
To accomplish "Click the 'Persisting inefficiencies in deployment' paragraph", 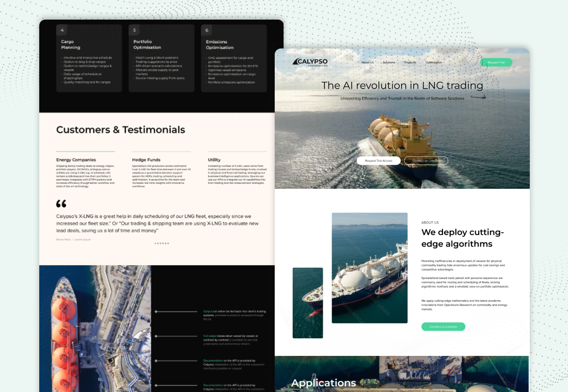I will pos(463,265).
